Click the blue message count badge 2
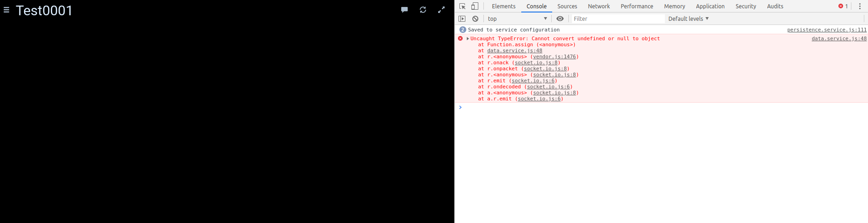 point(463,30)
